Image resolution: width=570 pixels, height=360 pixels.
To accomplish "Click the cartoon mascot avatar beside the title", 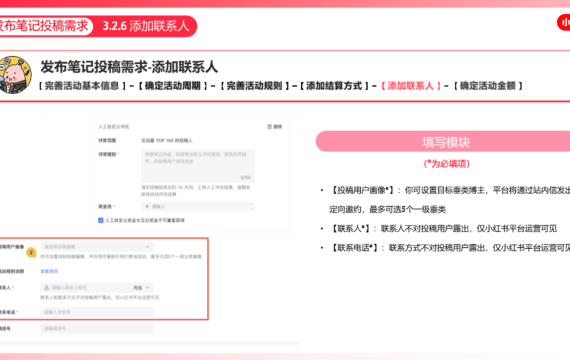I will pos(15,75).
